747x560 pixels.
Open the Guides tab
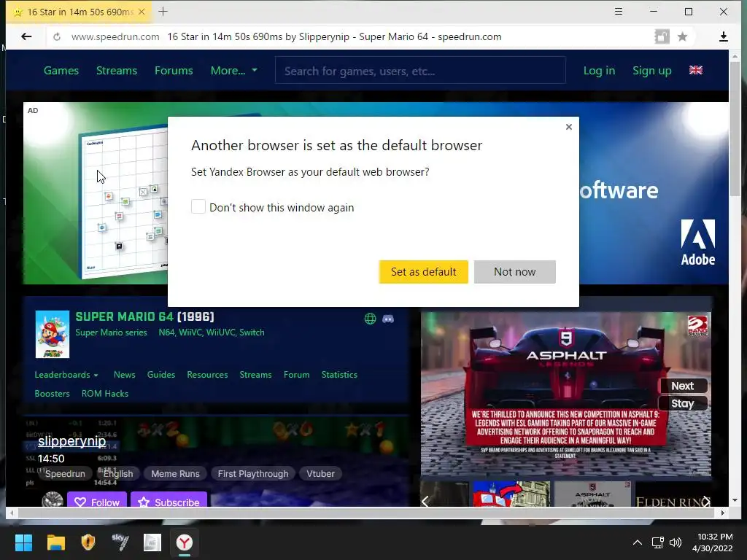point(161,375)
